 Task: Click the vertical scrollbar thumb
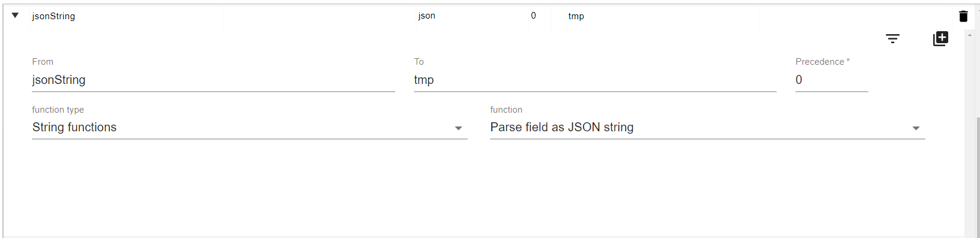pos(978,177)
